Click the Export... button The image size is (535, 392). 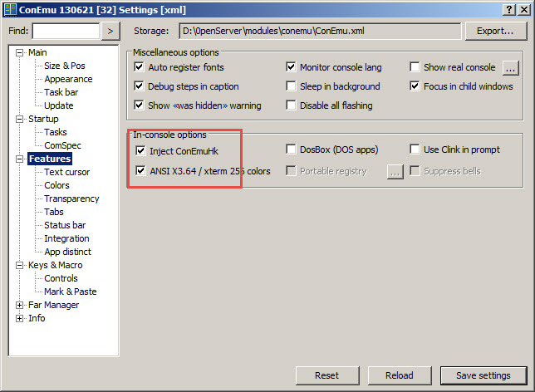495,32
